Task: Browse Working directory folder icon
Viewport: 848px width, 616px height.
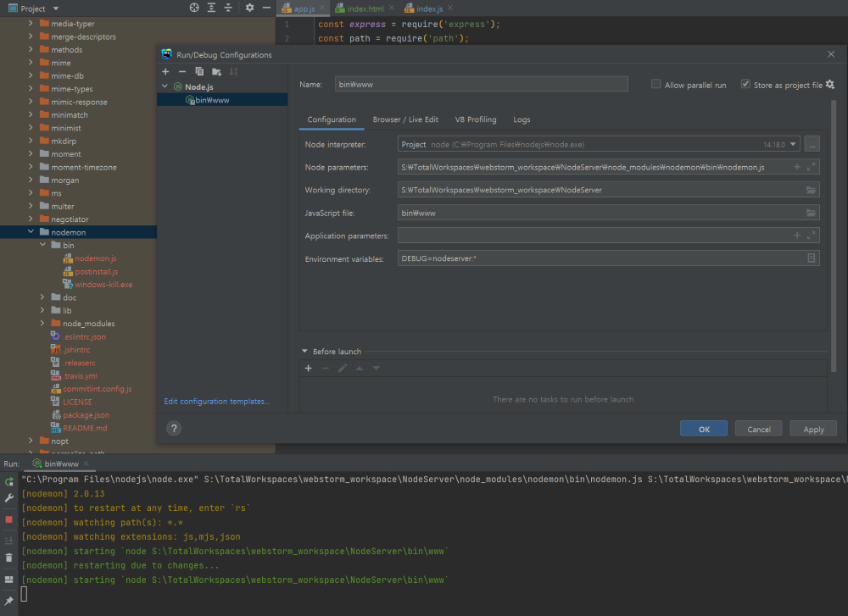Action: click(811, 190)
